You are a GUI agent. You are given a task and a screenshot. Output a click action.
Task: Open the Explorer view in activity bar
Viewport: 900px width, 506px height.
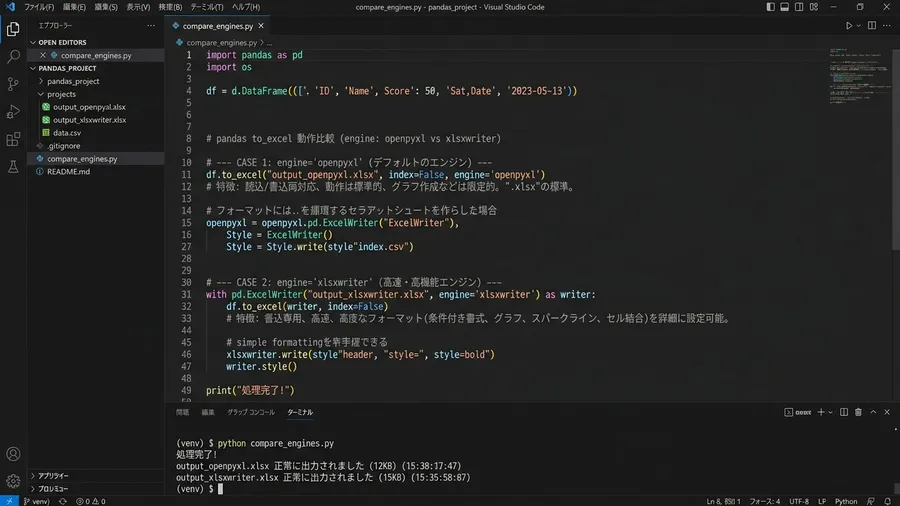click(13, 29)
